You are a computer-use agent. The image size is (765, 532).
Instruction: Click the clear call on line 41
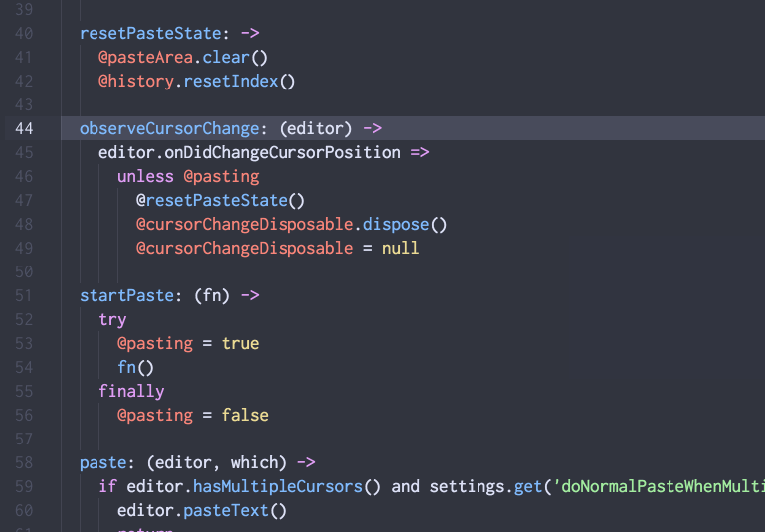pyautogui.click(x=226, y=57)
